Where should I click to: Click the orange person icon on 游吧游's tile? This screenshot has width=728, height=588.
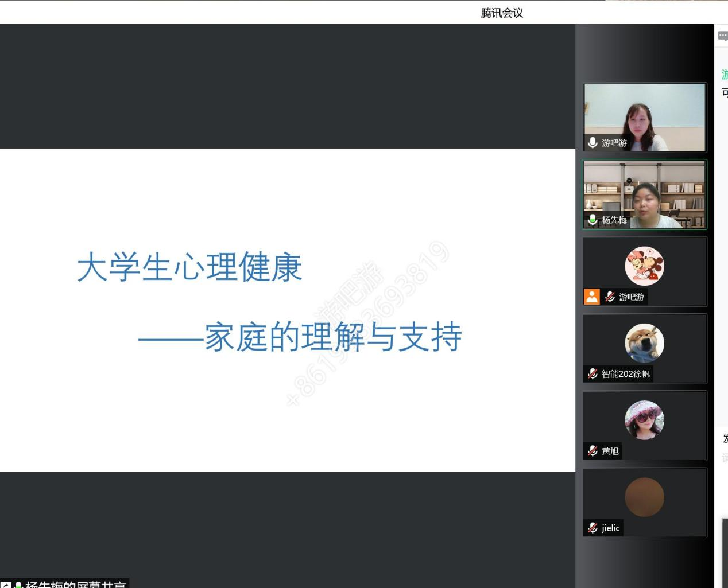[591, 297]
